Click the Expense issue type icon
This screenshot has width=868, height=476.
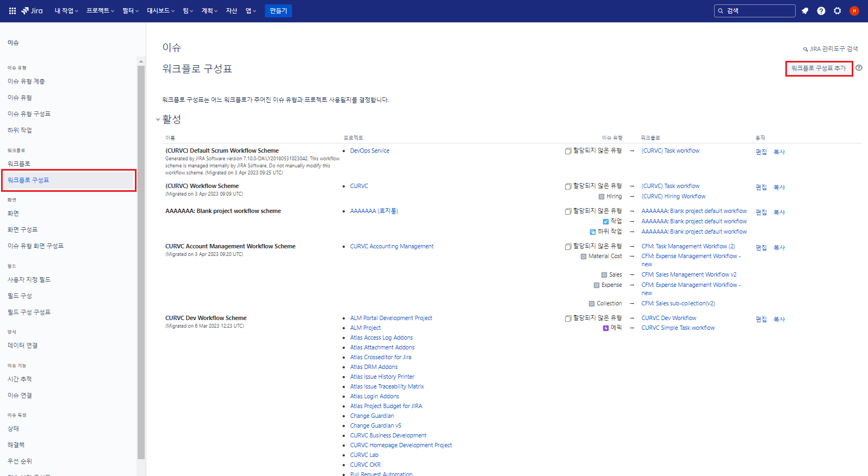point(597,285)
